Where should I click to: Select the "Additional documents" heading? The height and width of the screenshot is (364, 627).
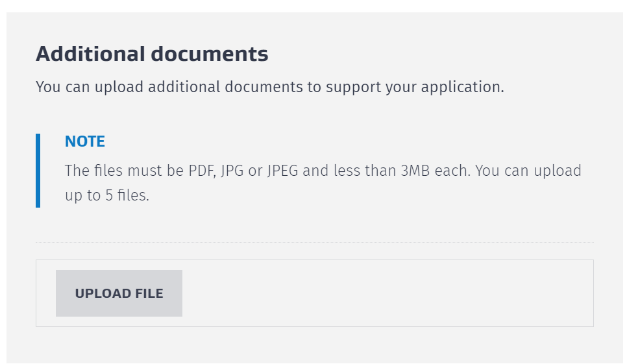pyautogui.click(x=152, y=54)
